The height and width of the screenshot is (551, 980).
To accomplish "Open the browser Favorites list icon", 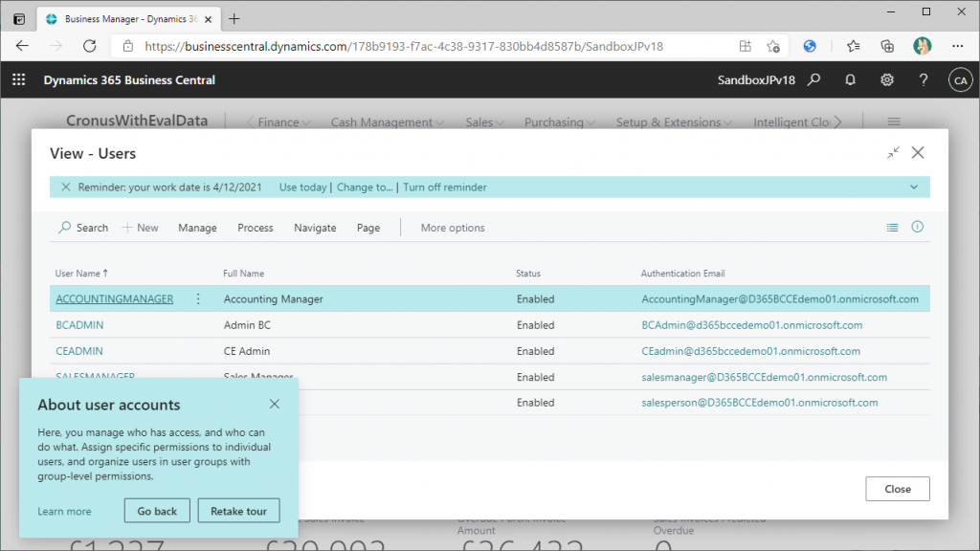I will [x=853, y=46].
